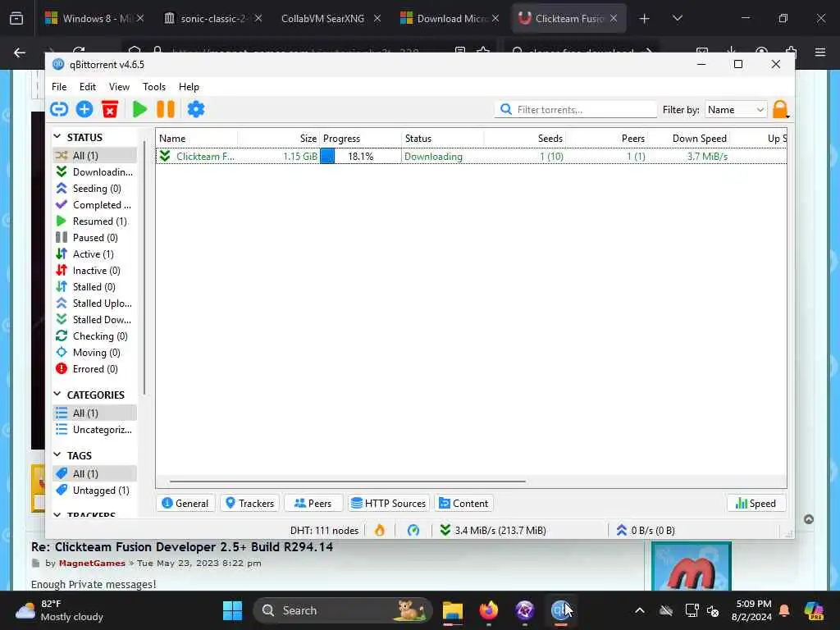This screenshot has height=630, width=840.
Task: Click the magnifier icon in filter box
Action: 505,109
